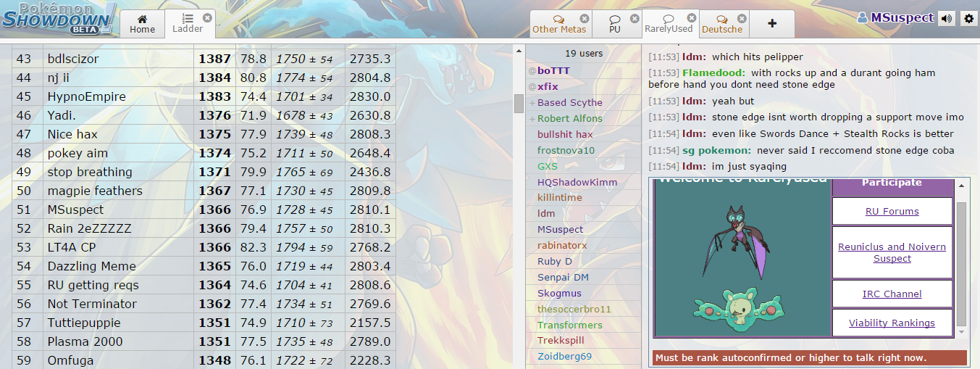Select ladder entry HypnoEmpire
980x369 pixels.
tap(204, 96)
